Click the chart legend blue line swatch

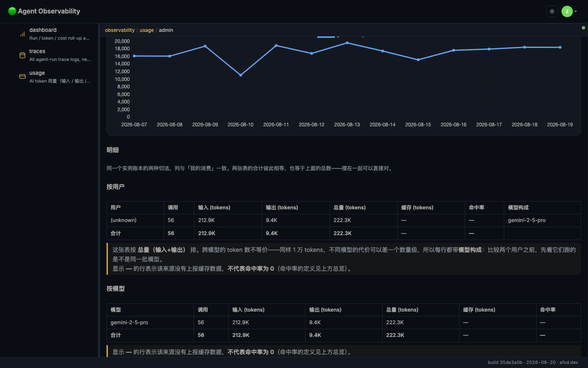(326, 37)
